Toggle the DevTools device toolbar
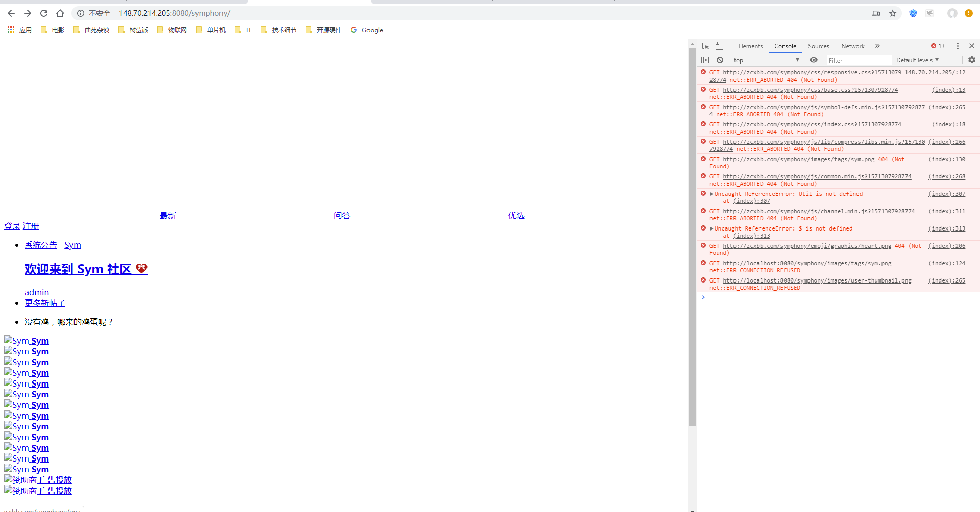 719,46
